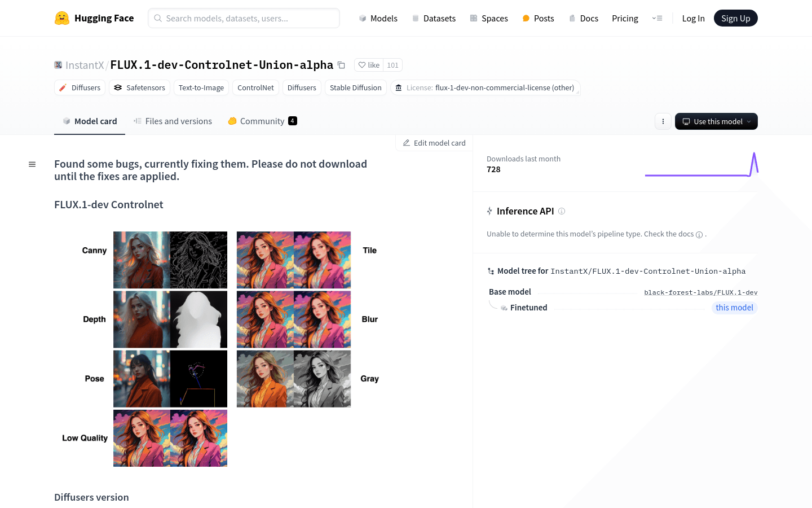The height and width of the screenshot is (508, 812).
Task: Open the table of contents hamburger icon
Action: pos(32,164)
